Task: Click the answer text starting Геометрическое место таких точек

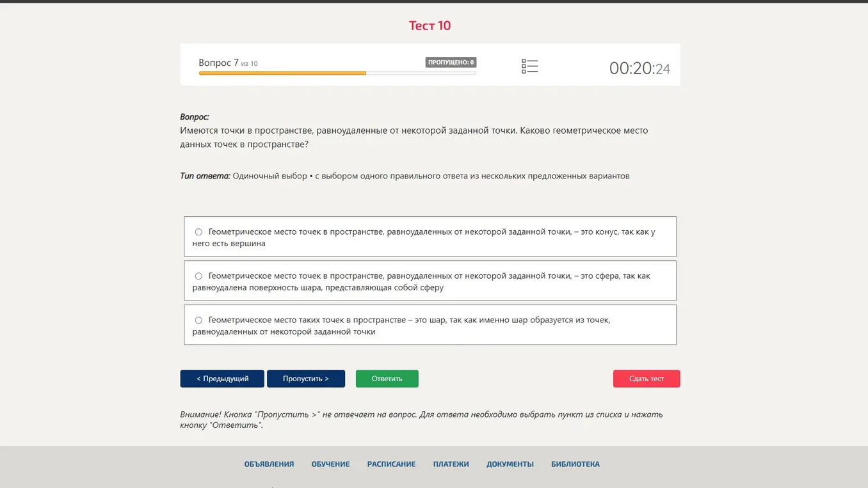Action: 401,326
